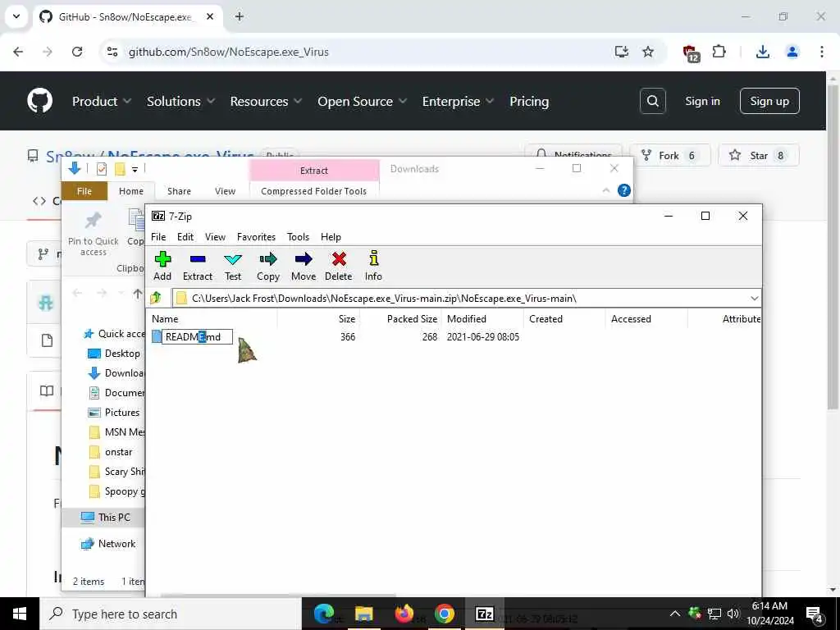This screenshot has width=840, height=630.
Task: Click the Chrome address bar URL
Action: click(x=228, y=52)
